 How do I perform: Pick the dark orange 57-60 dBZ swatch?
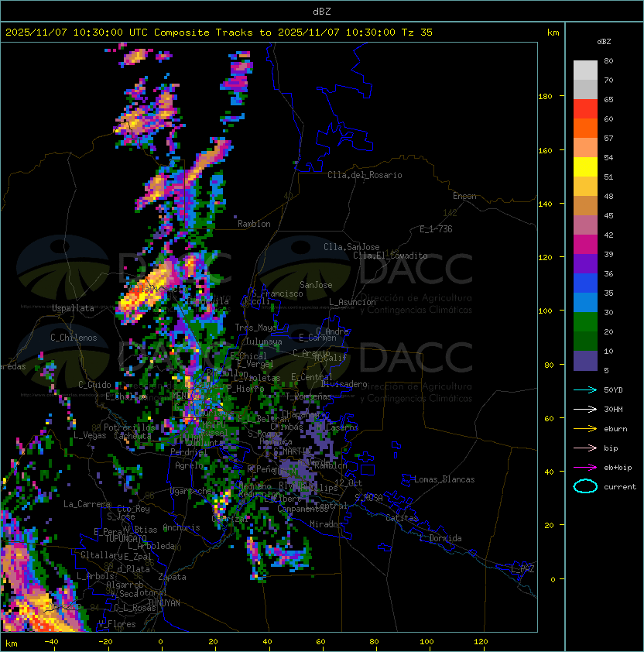(x=585, y=129)
